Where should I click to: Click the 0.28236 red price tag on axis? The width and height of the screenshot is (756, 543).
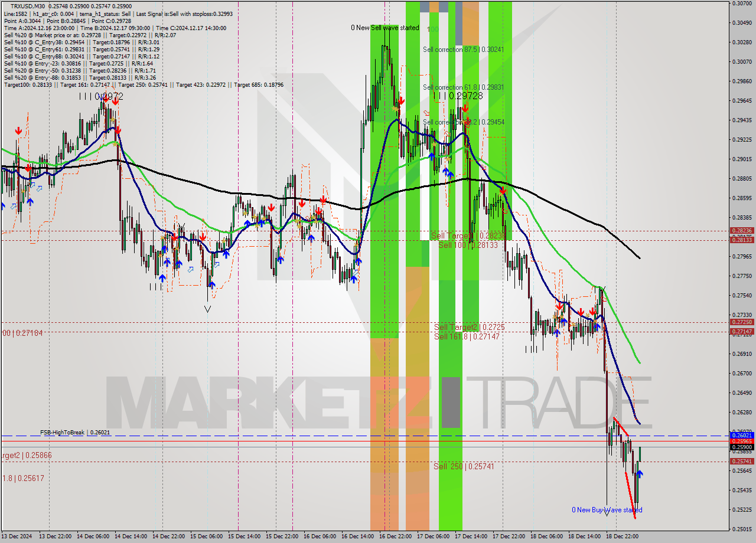point(742,231)
